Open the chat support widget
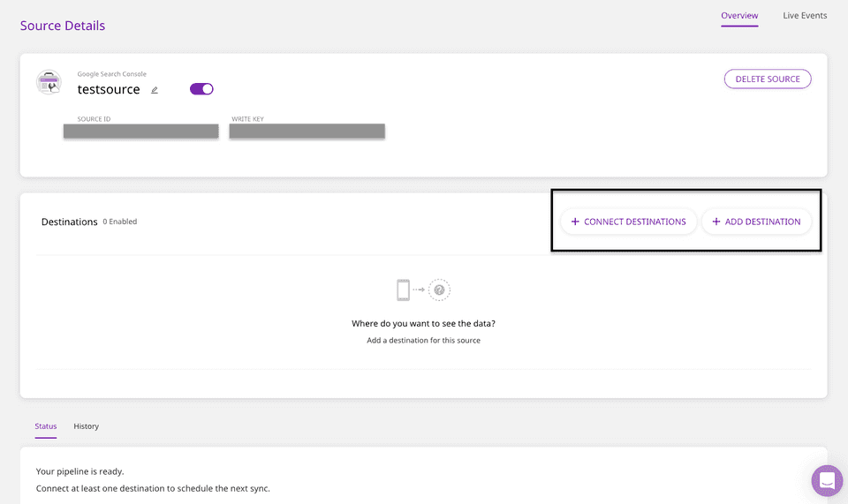The image size is (848, 504). pos(827,481)
